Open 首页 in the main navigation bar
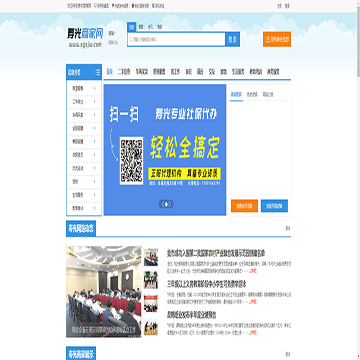The width and height of the screenshot is (360, 360). (x=110, y=72)
